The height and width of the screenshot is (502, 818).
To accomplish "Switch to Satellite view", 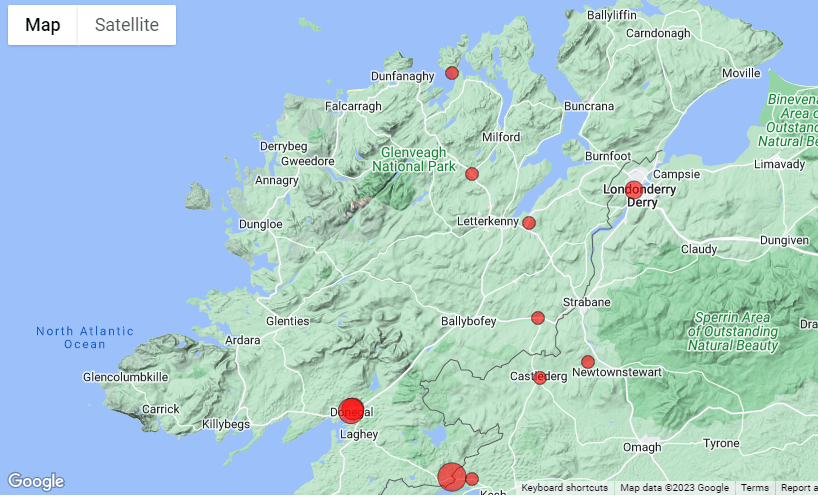I will [126, 25].
